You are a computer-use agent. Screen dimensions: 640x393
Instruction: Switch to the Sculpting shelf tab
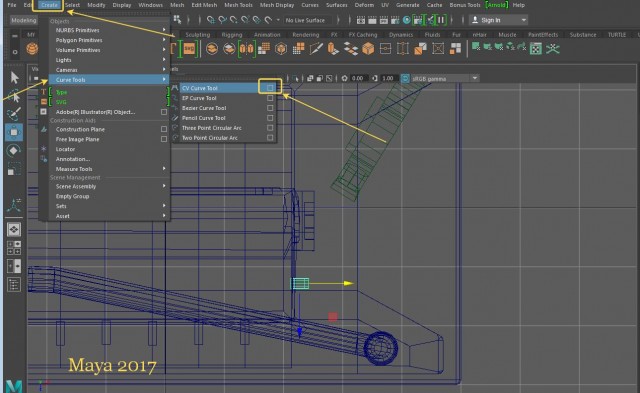pyautogui.click(x=198, y=35)
